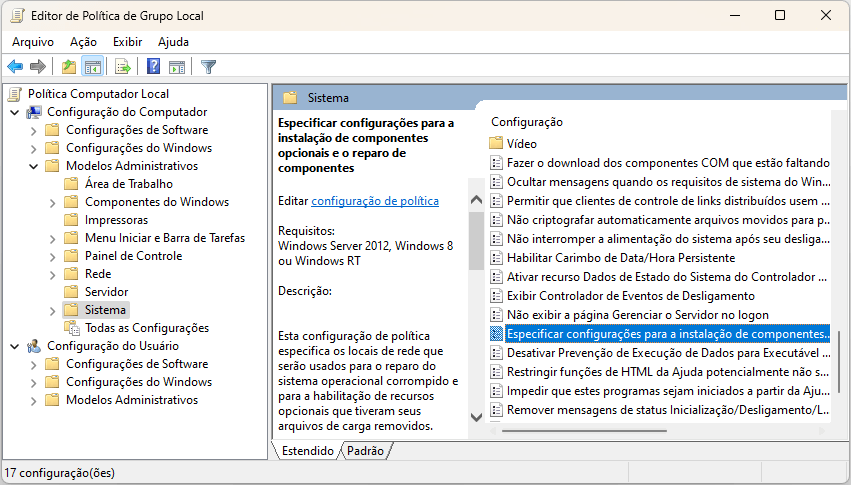851x485 pixels.
Task: Click the horizontal scrollbar of settings list
Action: (x=584, y=431)
